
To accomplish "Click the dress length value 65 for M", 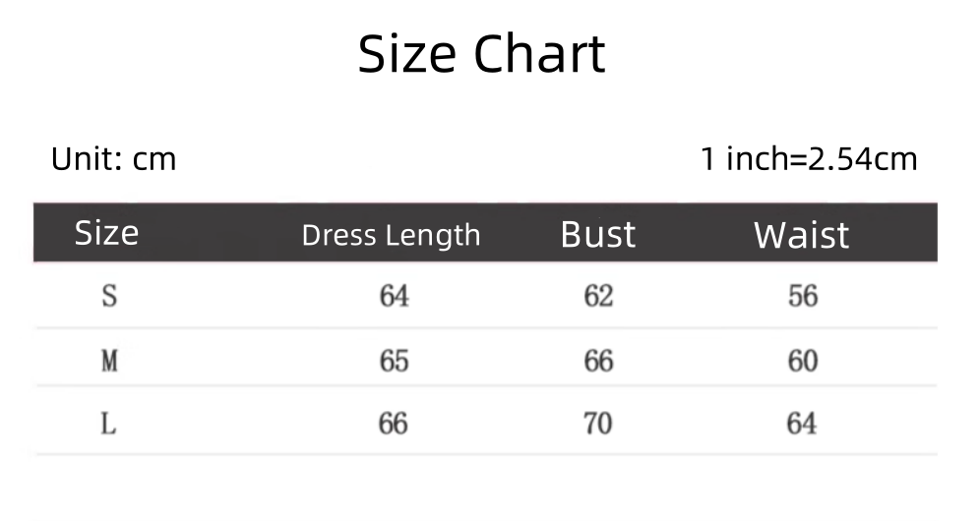I will [394, 361].
